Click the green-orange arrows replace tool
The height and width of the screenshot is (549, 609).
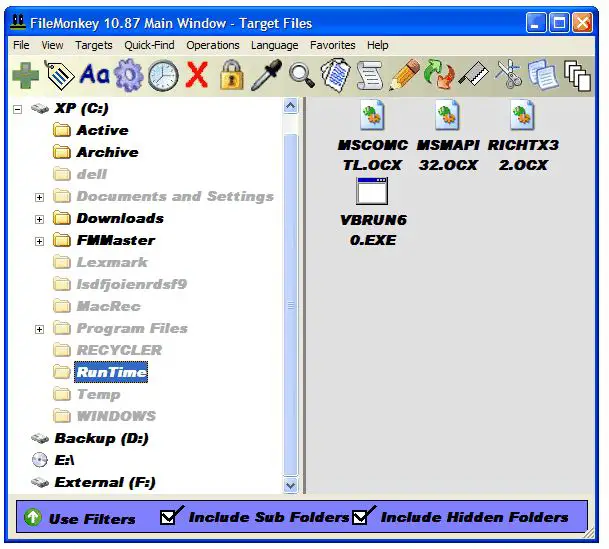coord(439,75)
